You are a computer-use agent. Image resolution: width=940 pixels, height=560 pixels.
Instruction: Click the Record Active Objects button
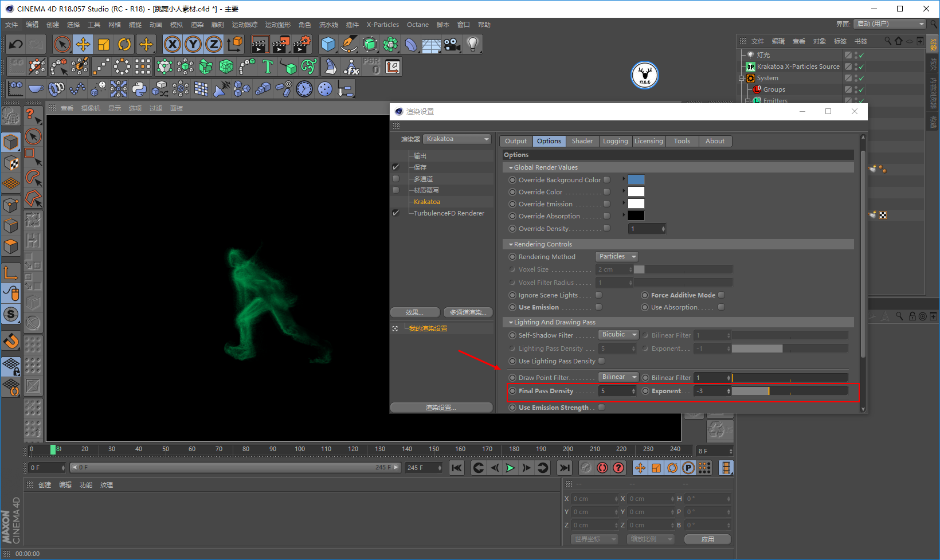[x=586, y=468]
